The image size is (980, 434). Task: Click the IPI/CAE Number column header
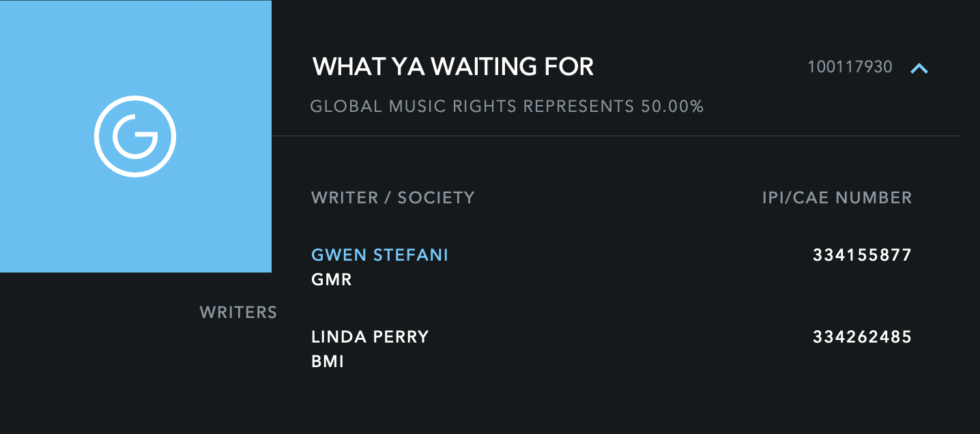click(x=837, y=198)
